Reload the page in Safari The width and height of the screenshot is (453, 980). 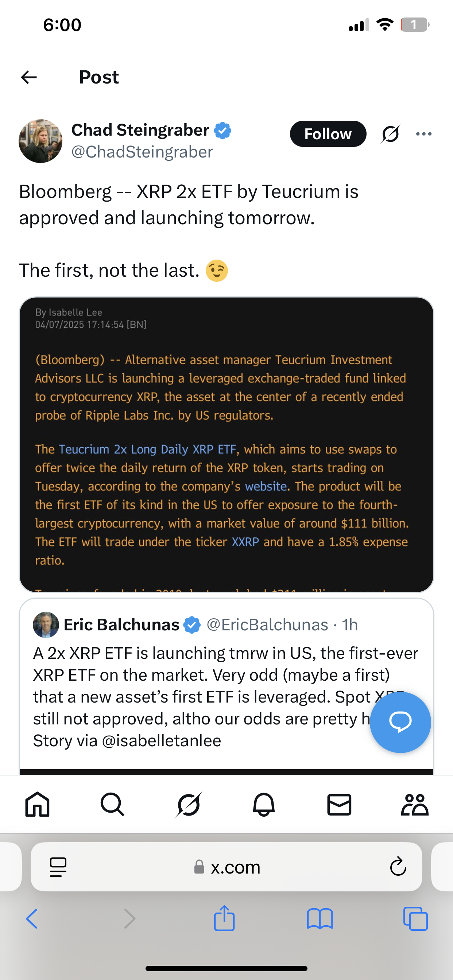tap(398, 867)
